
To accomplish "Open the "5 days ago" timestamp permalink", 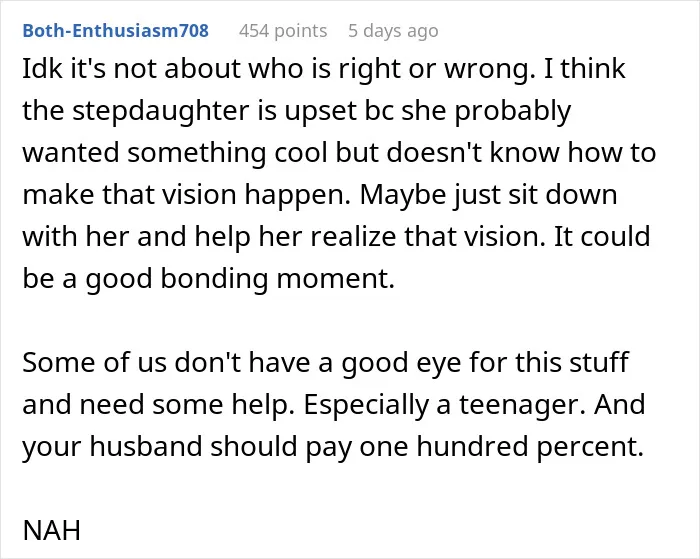I will (x=393, y=31).
